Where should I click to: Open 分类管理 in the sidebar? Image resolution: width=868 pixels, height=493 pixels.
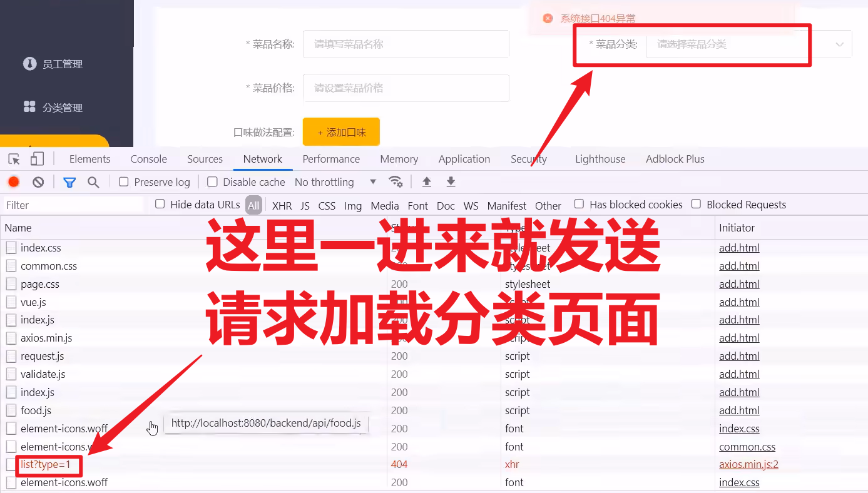(63, 108)
